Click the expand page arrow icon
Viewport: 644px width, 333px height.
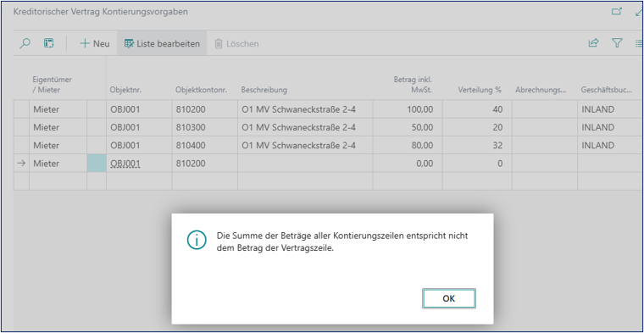[639, 12]
